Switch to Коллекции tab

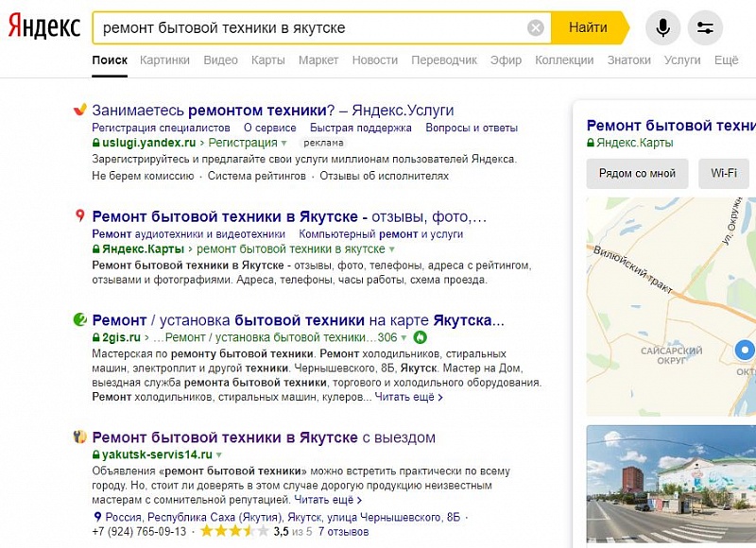[x=564, y=60]
